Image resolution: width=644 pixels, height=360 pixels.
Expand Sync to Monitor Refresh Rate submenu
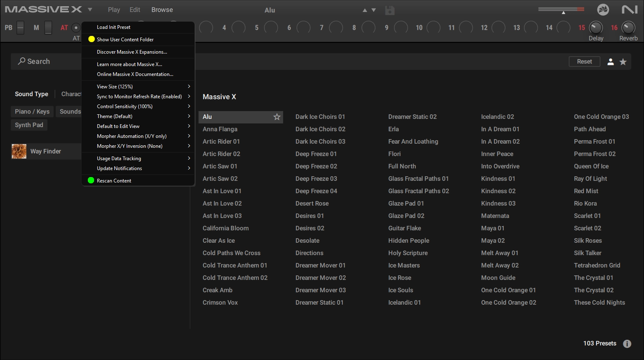(138, 96)
